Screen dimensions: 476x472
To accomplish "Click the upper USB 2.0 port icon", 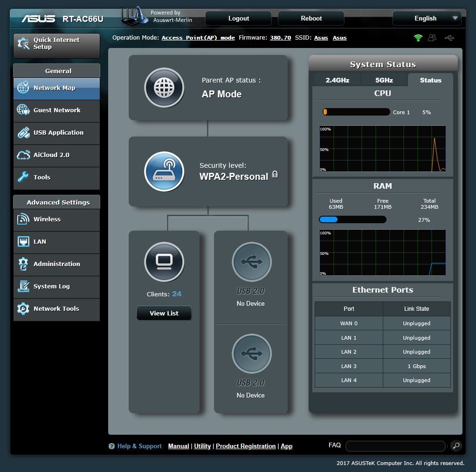I will 252,262.
